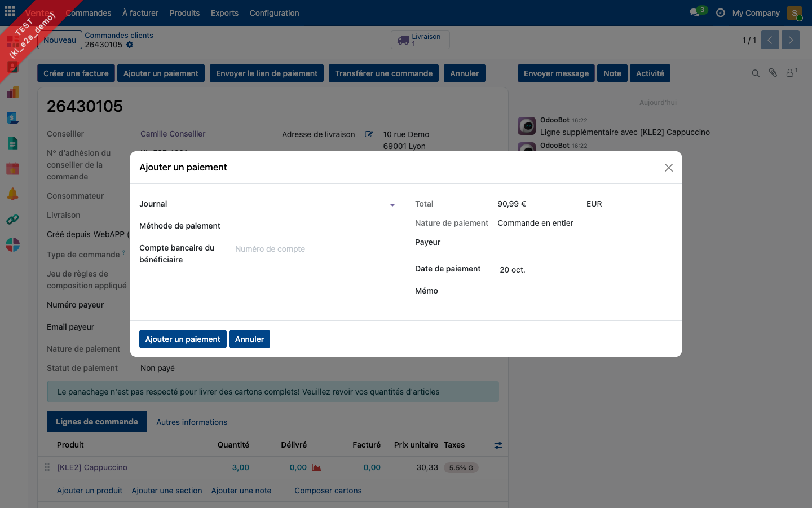
Task: Open the link tracker sidebar app
Action: click(12, 219)
